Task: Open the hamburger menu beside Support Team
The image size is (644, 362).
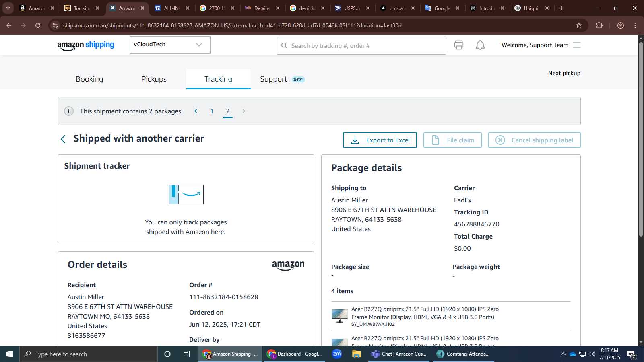Action: 577,45
